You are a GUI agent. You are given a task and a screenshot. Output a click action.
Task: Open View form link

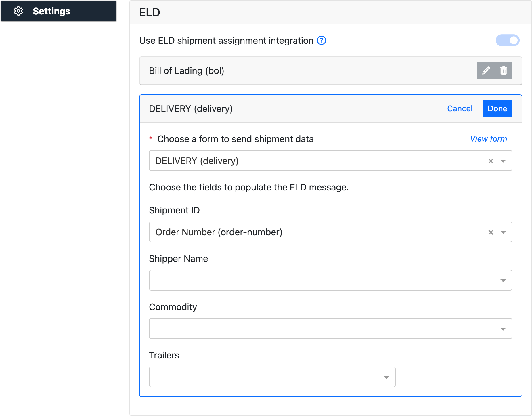pyautogui.click(x=489, y=139)
